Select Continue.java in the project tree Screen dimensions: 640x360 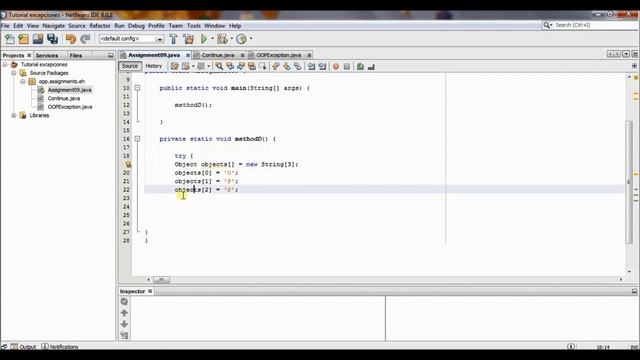pyautogui.click(x=64, y=98)
